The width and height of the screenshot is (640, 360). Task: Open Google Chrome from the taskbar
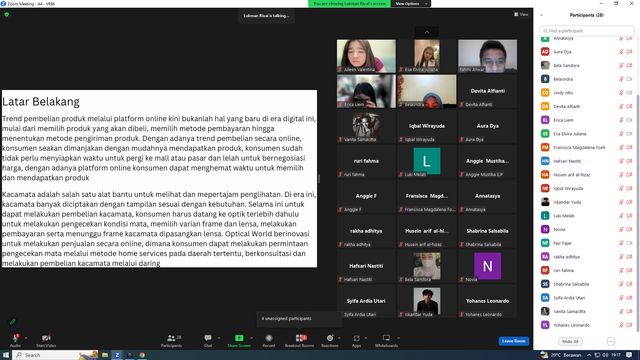pyautogui.click(x=142, y=355)
